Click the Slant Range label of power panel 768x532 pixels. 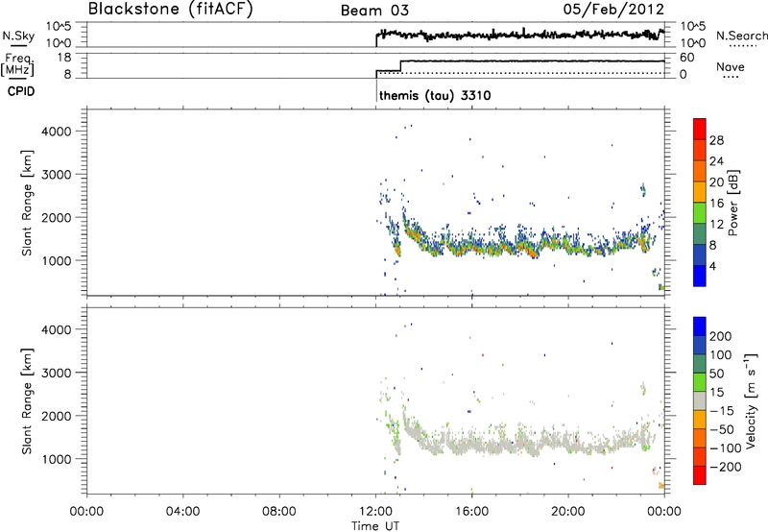point(27,203)
